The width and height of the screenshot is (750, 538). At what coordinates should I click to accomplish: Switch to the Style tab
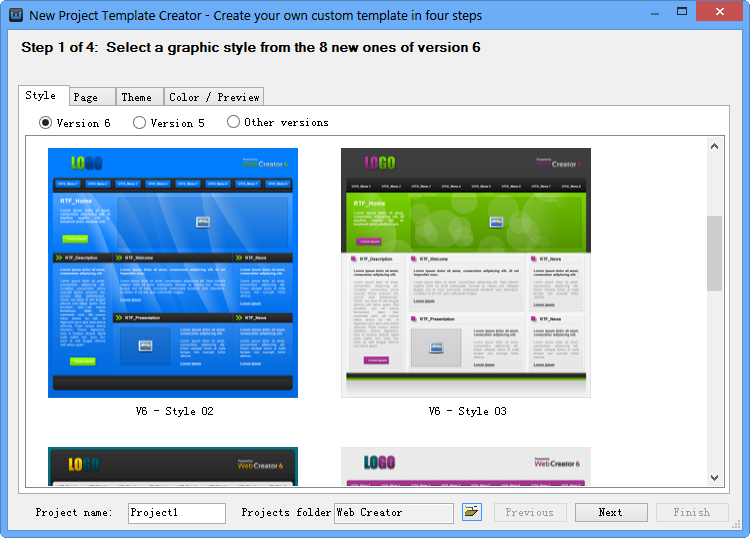[44, 95]
